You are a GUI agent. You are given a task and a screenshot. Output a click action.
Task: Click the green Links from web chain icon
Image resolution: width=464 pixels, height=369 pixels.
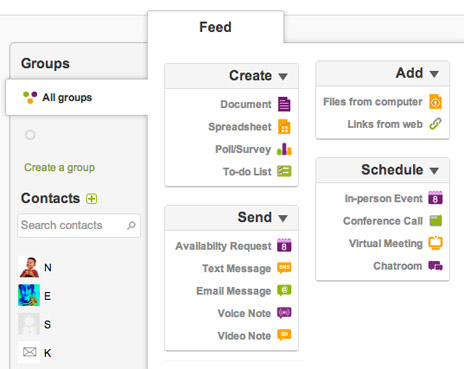(x=435, y=124)
